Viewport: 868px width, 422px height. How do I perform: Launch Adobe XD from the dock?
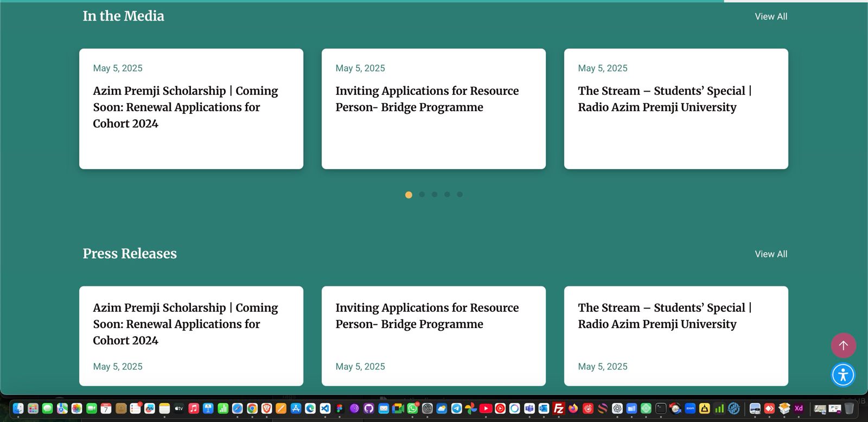(799, 408)
